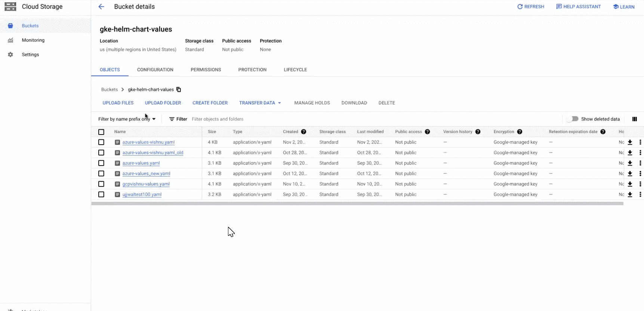
Task: Open the ujjwaltest100.yaml object link
Action: tap(142, 194)
